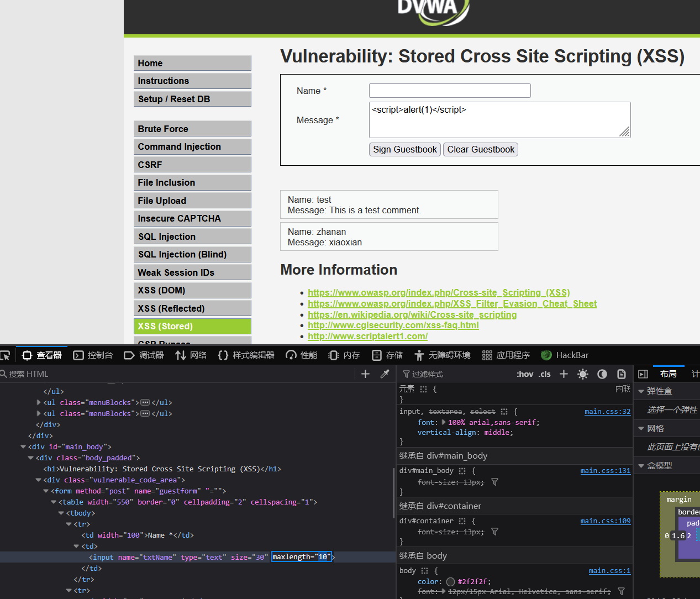Edit the box model margin value 0
Screen dimensions: 700x599
(x=667, y=535)
